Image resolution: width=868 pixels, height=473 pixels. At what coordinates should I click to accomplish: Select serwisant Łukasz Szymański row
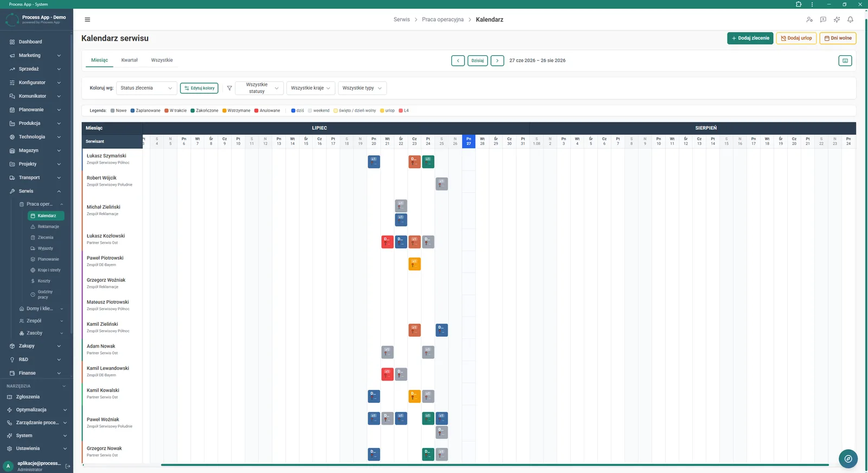pyautogui.click(x=112, y=159)
